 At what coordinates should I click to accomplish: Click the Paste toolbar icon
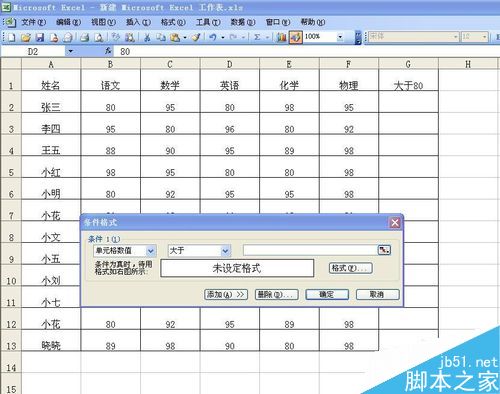point(175,37)
